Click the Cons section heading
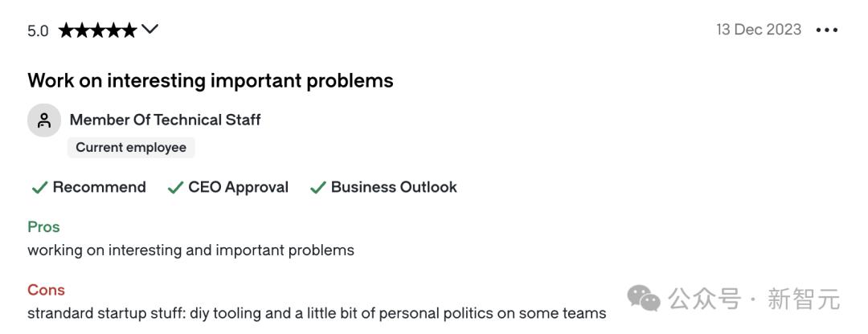The height and width of the screenshot is (334, 868). [x=46, y=290]
